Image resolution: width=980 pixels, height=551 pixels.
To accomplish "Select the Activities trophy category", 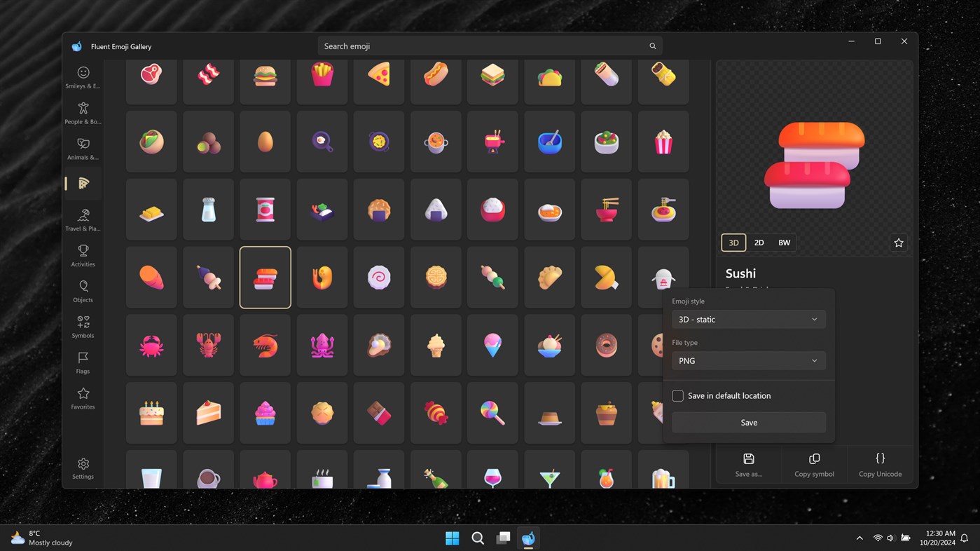I will point(83,255).
